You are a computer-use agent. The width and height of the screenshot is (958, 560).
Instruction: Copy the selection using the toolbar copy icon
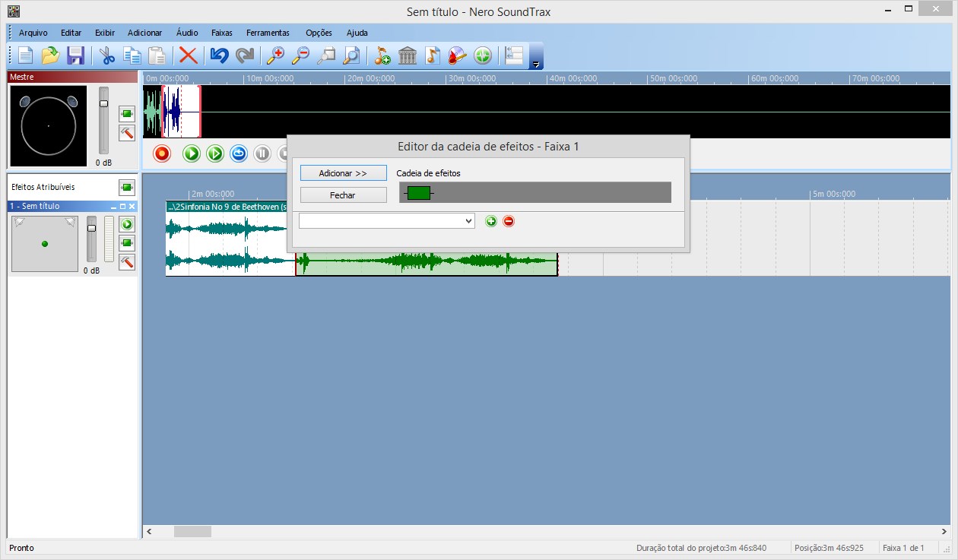click(x=132, y=55)
